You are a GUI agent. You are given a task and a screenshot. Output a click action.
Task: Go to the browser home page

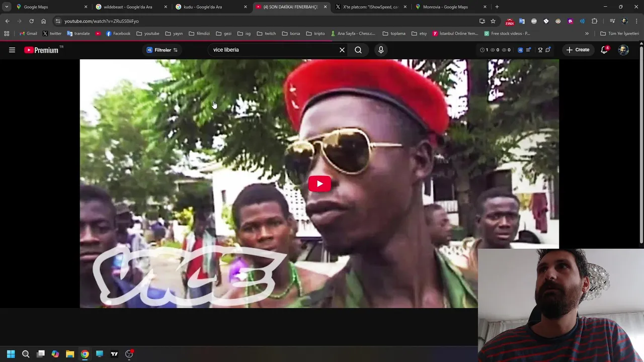click(x=43, y=21)
